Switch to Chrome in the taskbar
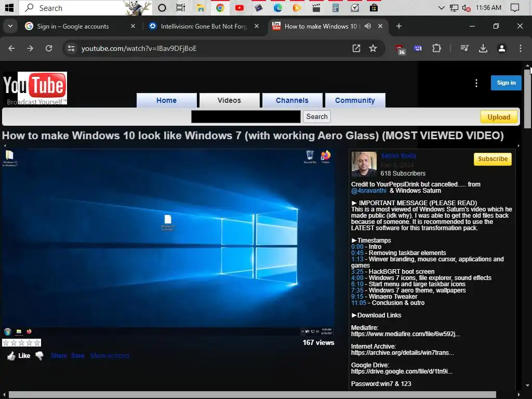The image size is (532, 399). (x=220, y=8)
